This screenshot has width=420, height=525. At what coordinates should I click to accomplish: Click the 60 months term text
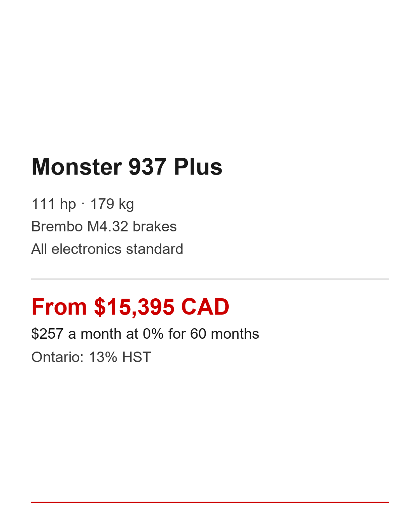224,334
